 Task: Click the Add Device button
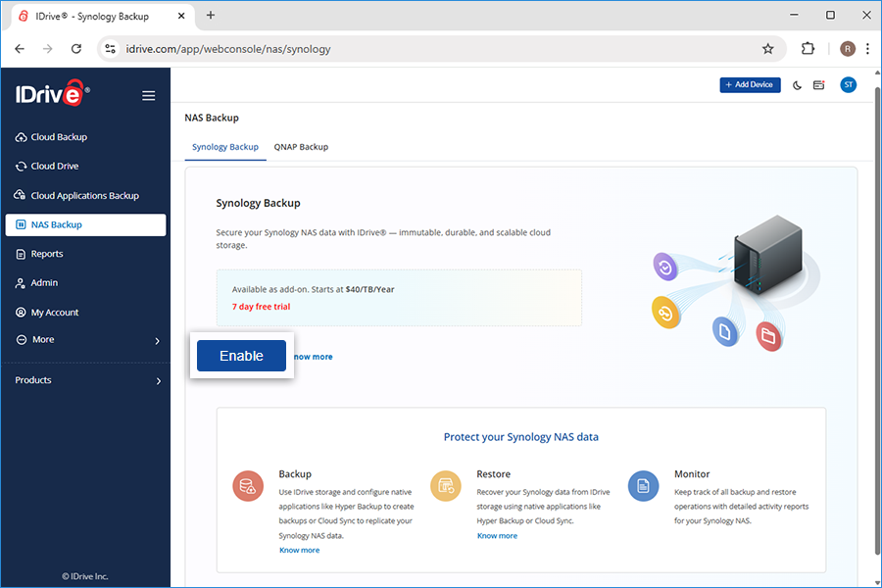pos(750,85)
